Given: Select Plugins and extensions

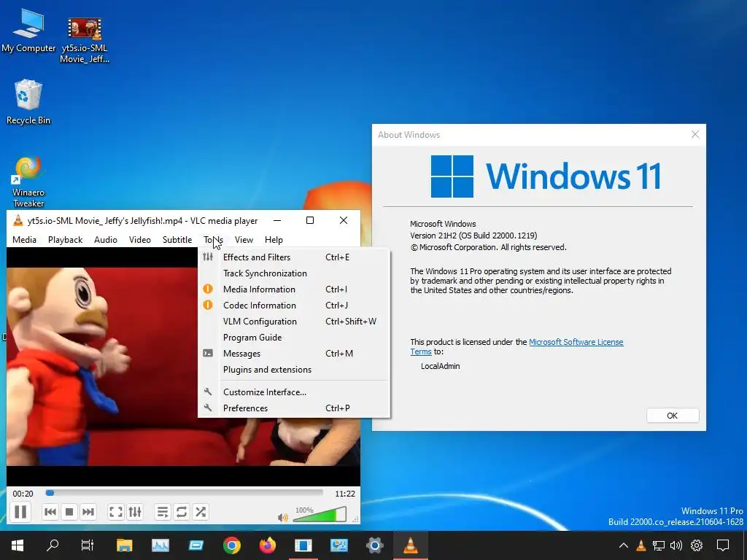Looking at the screenshot, I should tap(294, 370).
